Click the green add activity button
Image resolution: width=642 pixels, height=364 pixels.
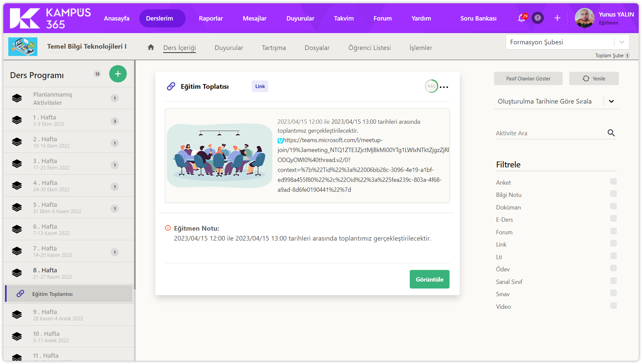pyautogui.click(x=118, y=74)
